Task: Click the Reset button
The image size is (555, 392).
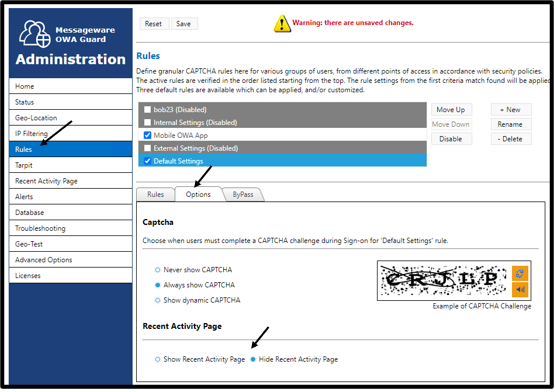Action: [x=153, y=24]
